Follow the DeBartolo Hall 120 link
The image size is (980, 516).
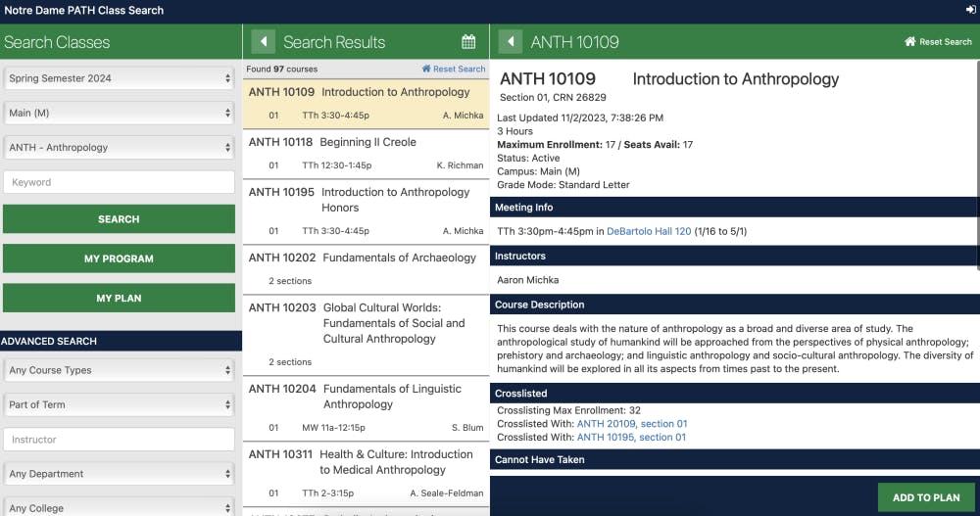(649, 231)
